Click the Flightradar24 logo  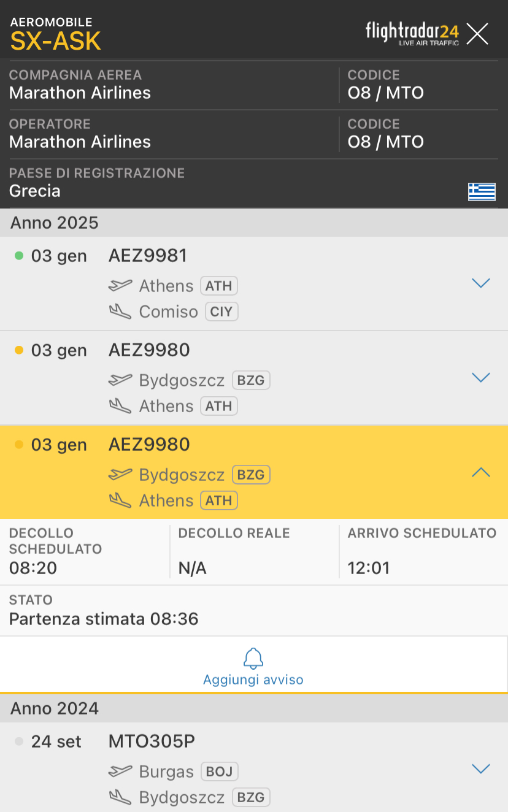(x=412, y=34)
